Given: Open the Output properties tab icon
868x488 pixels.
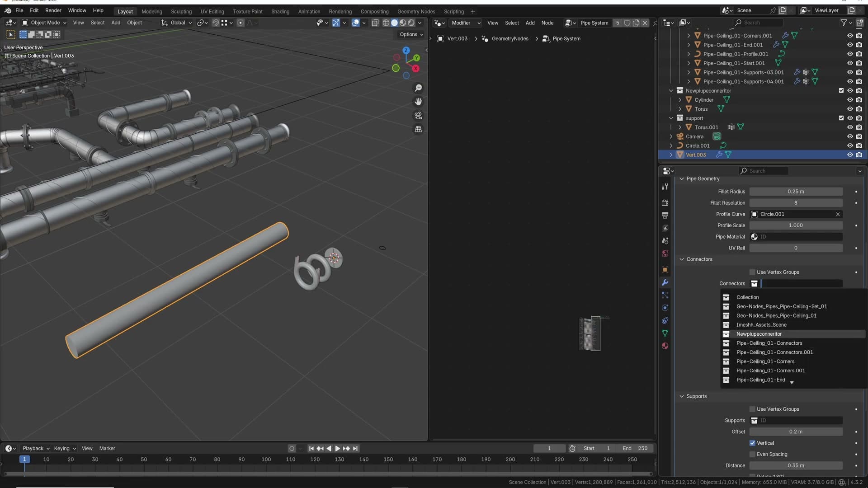Looking at the screenshot, I should click(665, 216).
